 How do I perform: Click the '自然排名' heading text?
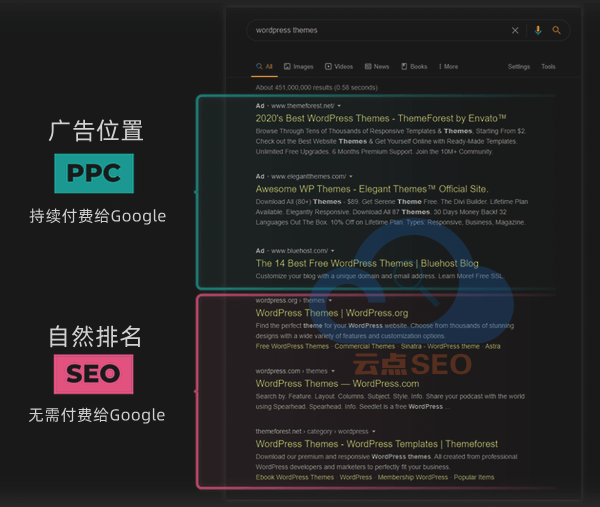pyautogui.click(x=95, y=336)
